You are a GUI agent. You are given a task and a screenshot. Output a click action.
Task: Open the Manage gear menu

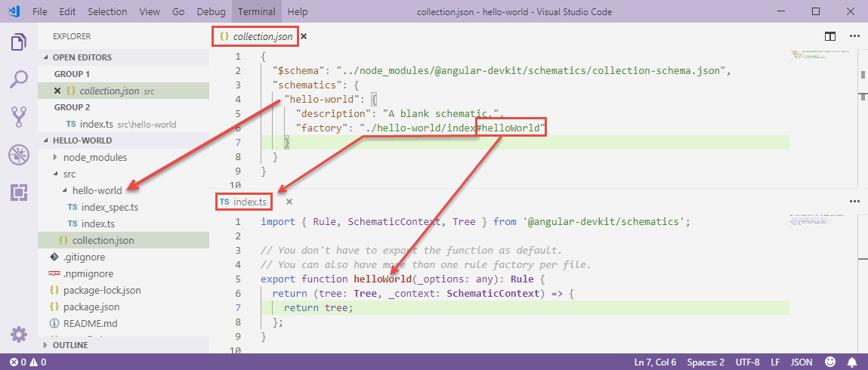[19, 335]
